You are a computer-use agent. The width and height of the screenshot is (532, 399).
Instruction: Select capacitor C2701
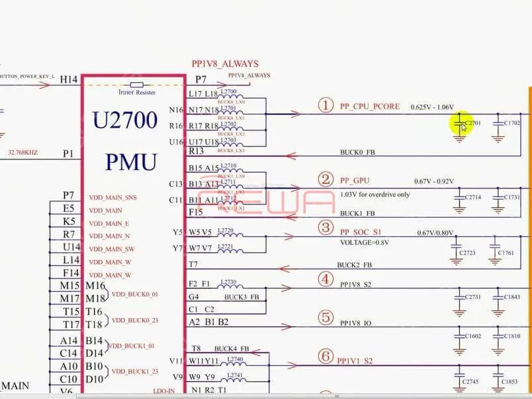[472, 123]
